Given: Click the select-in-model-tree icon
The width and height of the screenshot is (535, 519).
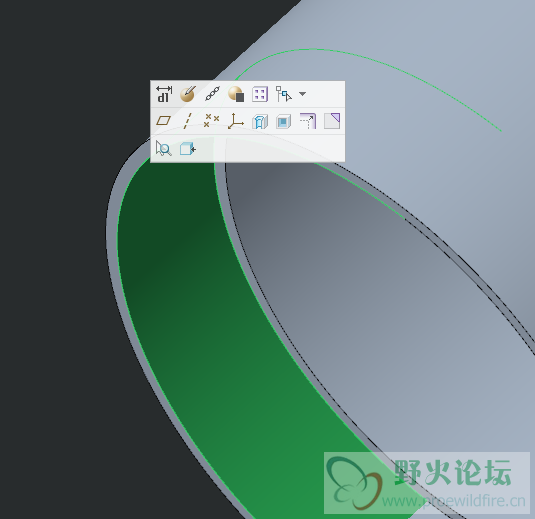Looking at the screenshot, I should [284, 94].
